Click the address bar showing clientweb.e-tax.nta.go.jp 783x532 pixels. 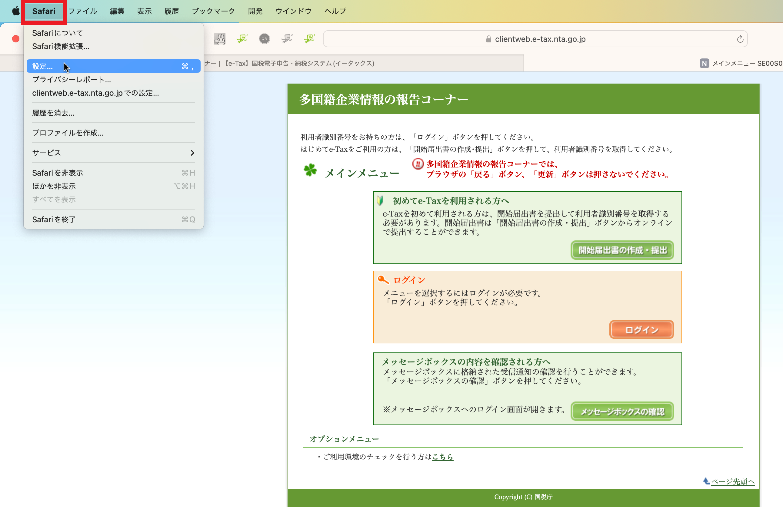click(x=535, y=39)
